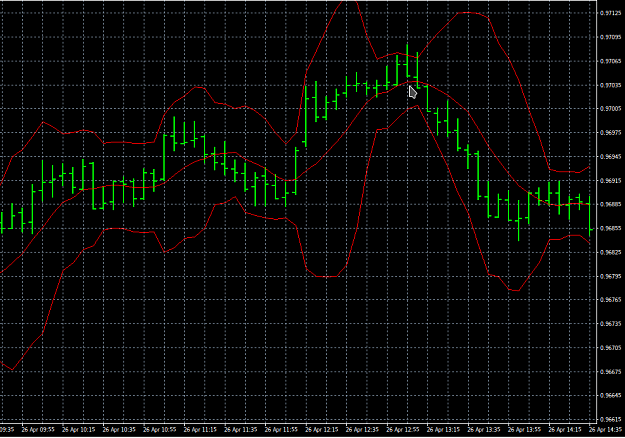Click the 0.96825 price label
Screen dimensions: 625x438
point(613,252)
